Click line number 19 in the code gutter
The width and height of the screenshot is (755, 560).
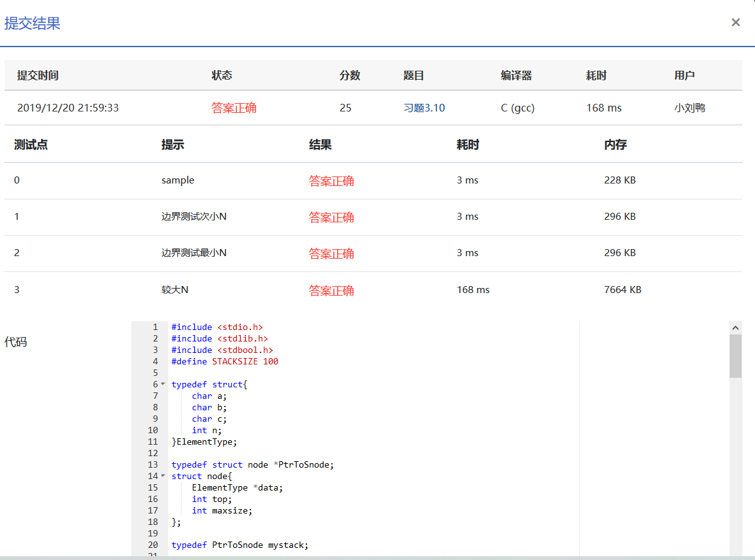[153, 533]
